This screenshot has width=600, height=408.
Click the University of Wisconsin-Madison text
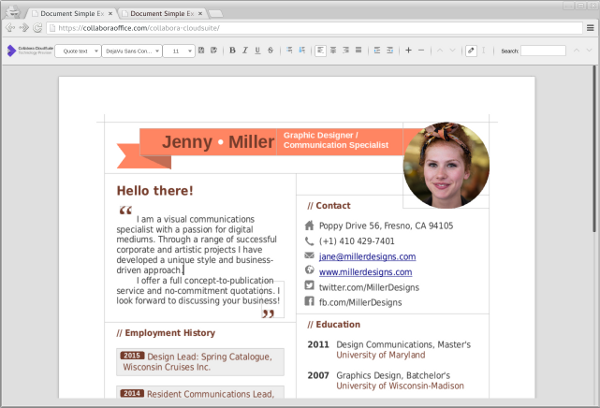click(x=400, y=386)
